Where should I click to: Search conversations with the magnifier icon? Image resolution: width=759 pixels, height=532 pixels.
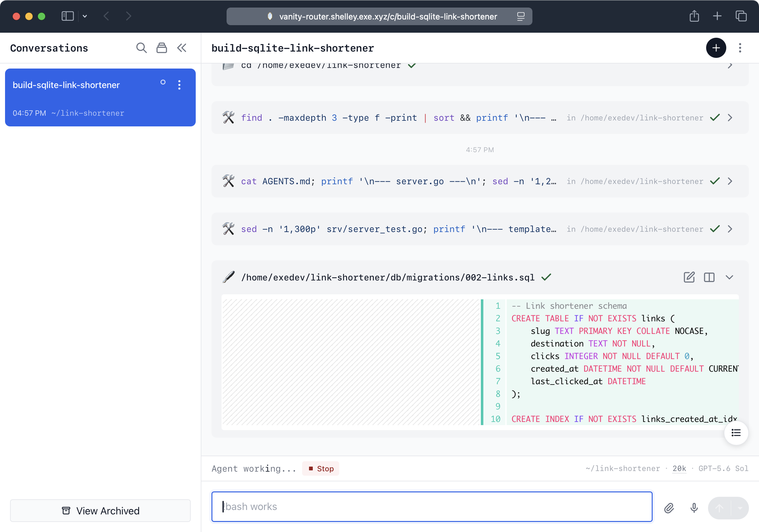[142, 48]
